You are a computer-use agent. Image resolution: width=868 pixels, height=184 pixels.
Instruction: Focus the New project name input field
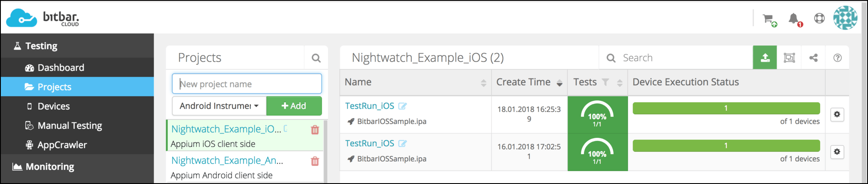pos(247,84)
